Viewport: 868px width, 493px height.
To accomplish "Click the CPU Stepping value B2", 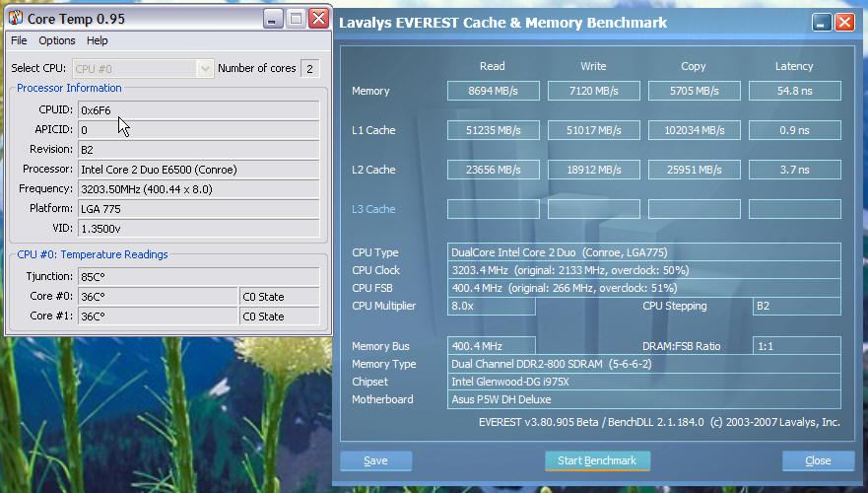I will tap(797, 306).
